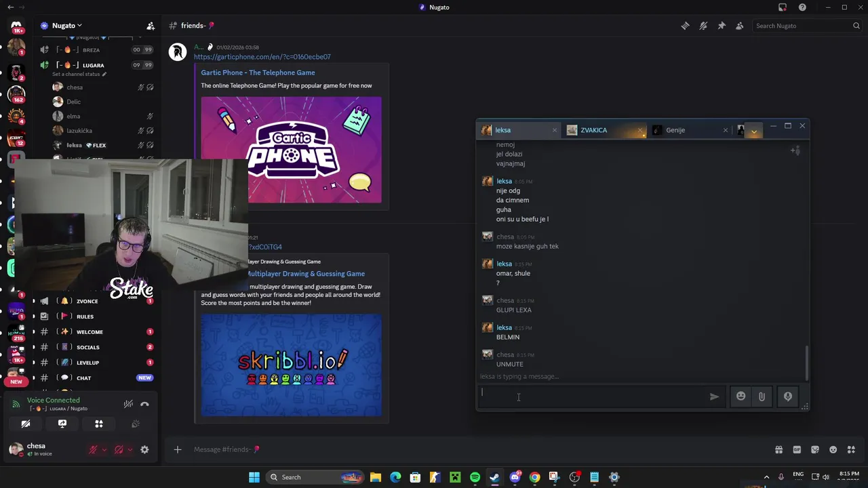Open the GIF picker
The image size is (868, 488).
[797, 449]
